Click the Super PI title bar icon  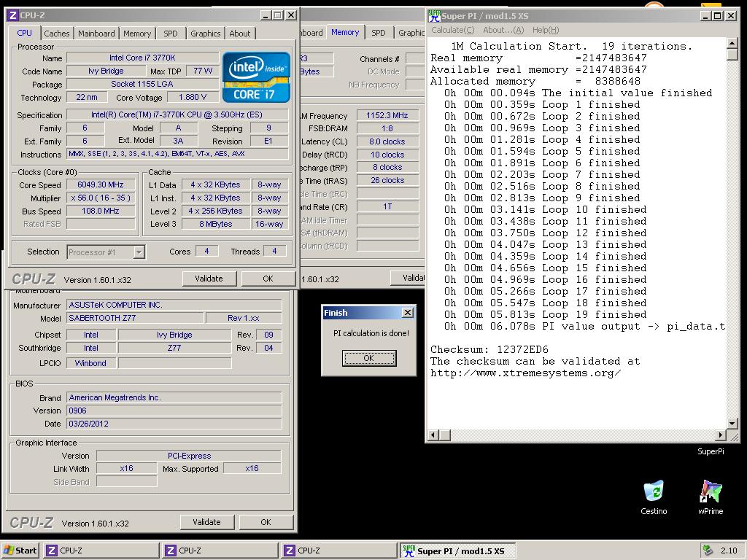point(434,15)
